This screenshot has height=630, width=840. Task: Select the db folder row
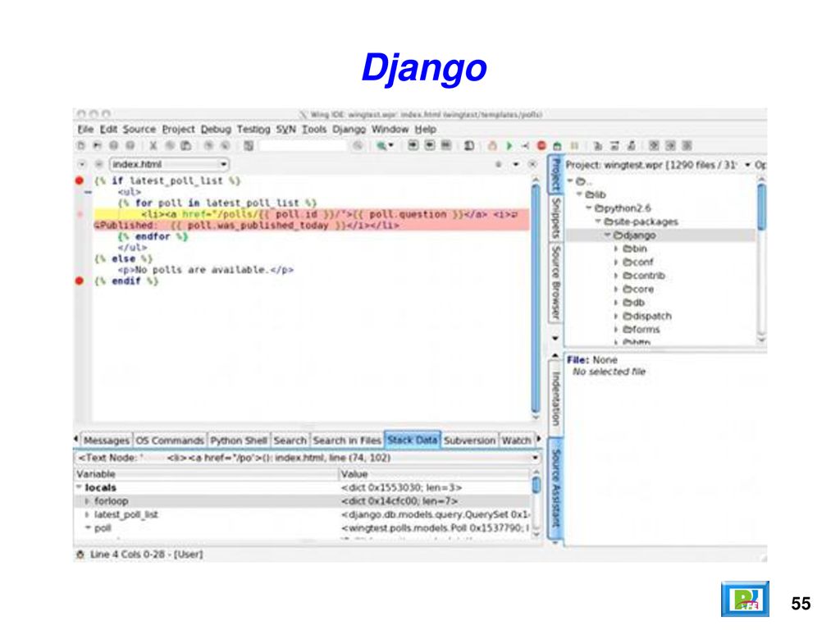coord(662,303)
